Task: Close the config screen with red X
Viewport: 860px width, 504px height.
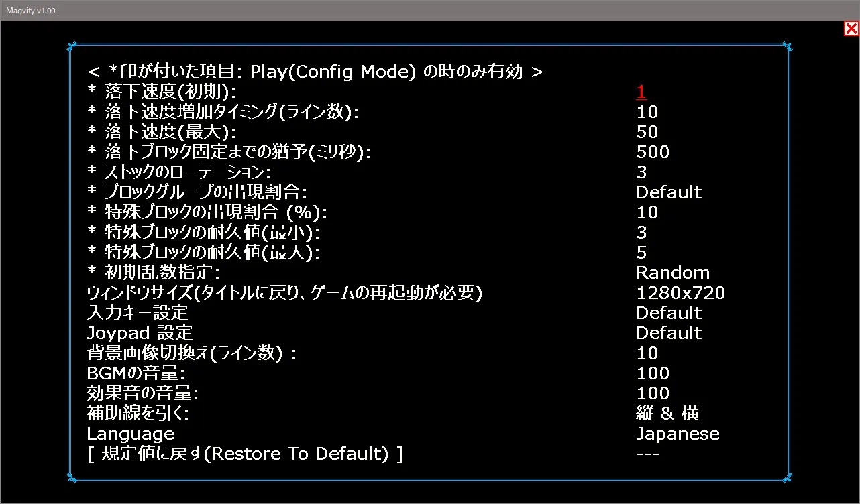Action: coord(851,28)
